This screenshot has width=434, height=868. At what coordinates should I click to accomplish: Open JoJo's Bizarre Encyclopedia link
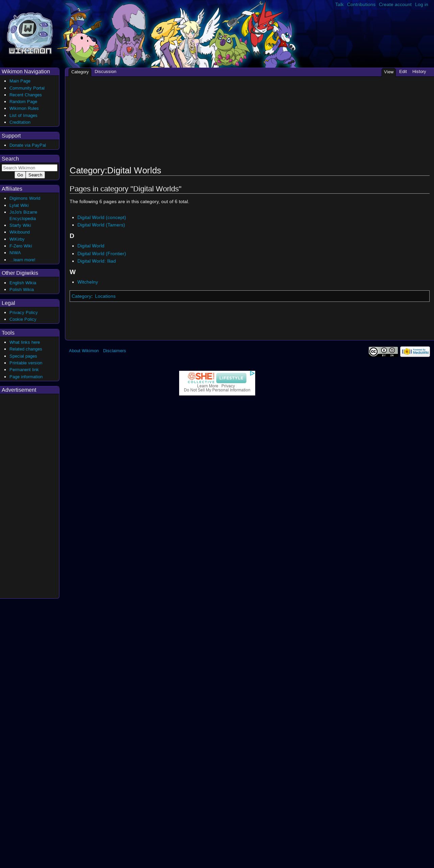pos(23,215)
